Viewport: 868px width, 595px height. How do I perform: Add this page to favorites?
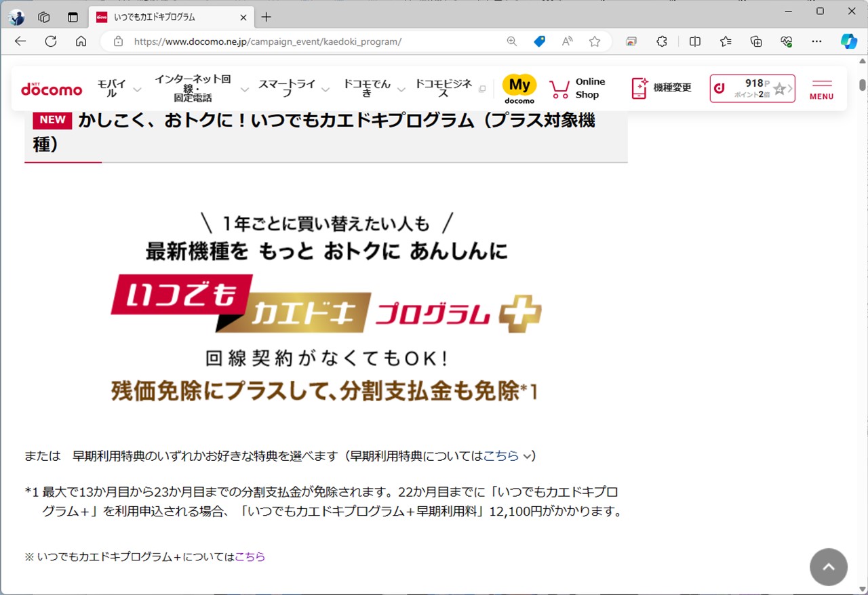click(x=595, y=41)
